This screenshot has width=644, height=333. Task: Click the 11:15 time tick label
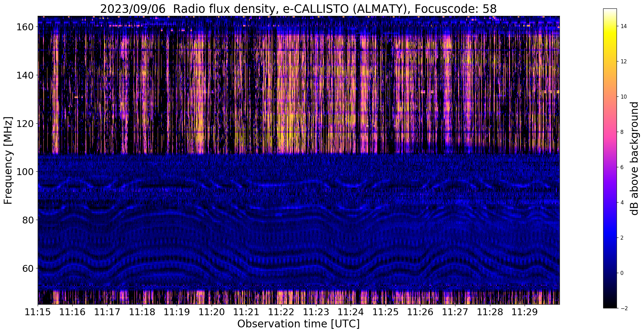[38, 312]
